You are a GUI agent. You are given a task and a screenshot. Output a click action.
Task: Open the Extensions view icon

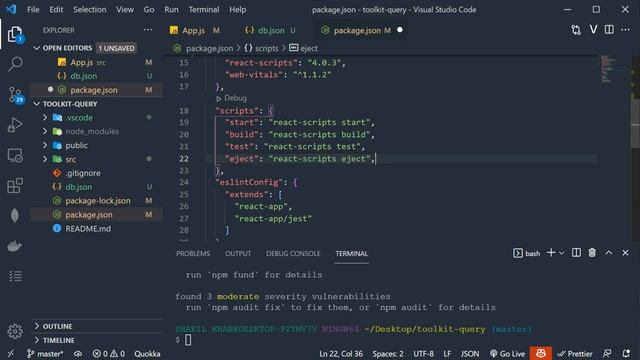tap(15, 186)
